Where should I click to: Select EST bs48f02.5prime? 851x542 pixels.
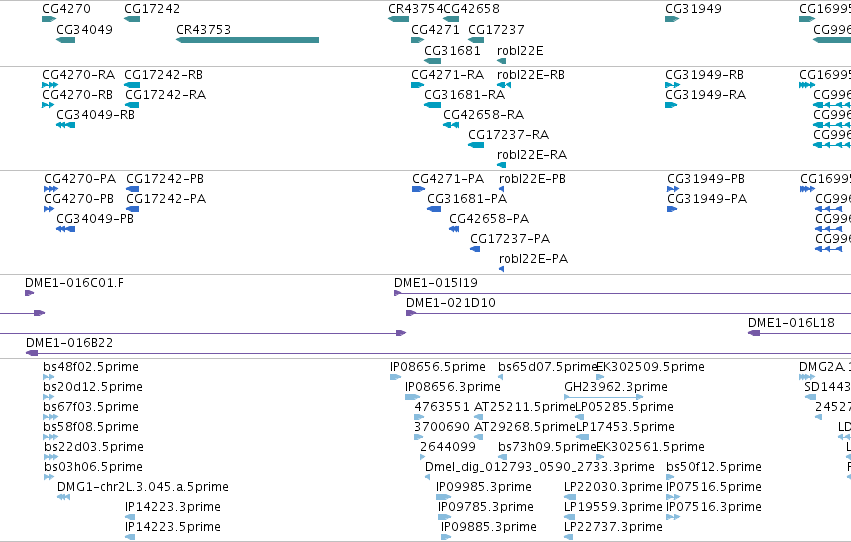49,377
